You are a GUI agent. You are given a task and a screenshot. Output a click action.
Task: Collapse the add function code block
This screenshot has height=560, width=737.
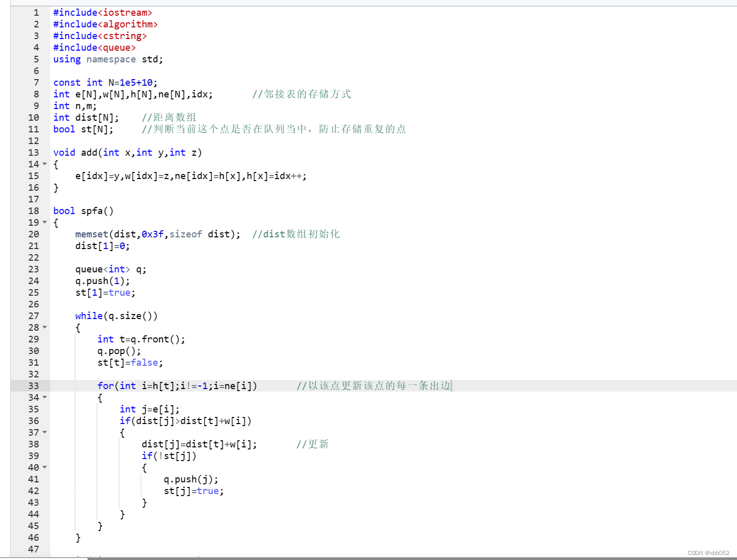pyautogui.click(x=45, y=164)
